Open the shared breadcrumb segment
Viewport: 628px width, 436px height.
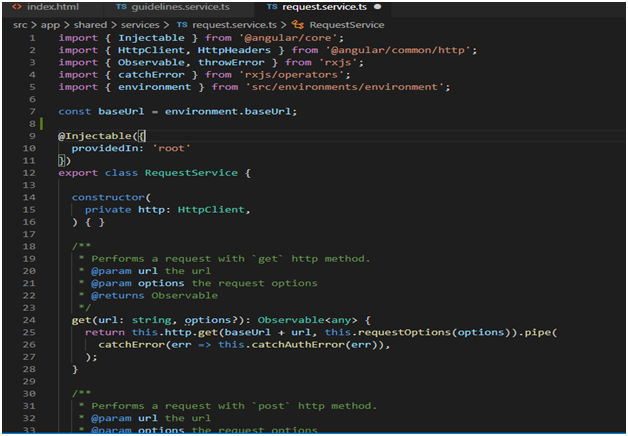(x=90, y=25)
